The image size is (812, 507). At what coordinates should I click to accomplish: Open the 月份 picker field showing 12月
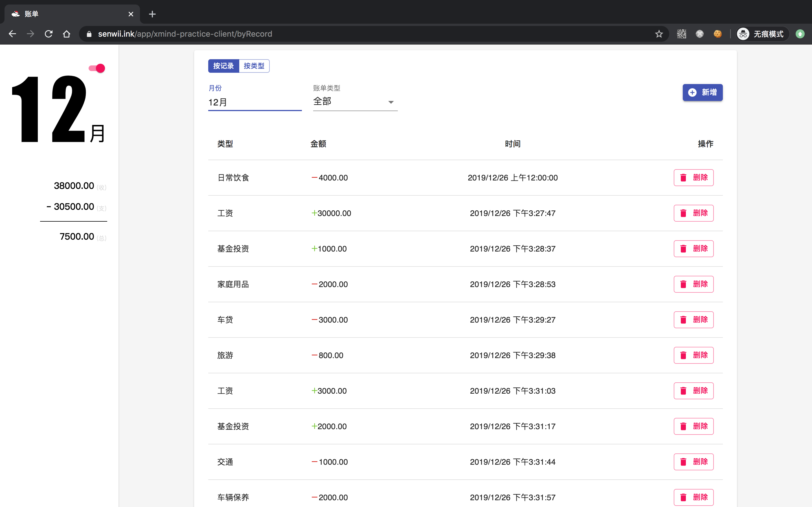[x=254, y=102]
